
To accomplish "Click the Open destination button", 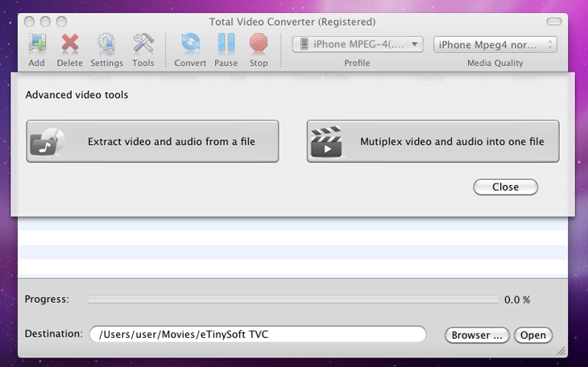I will click(533, 335).
